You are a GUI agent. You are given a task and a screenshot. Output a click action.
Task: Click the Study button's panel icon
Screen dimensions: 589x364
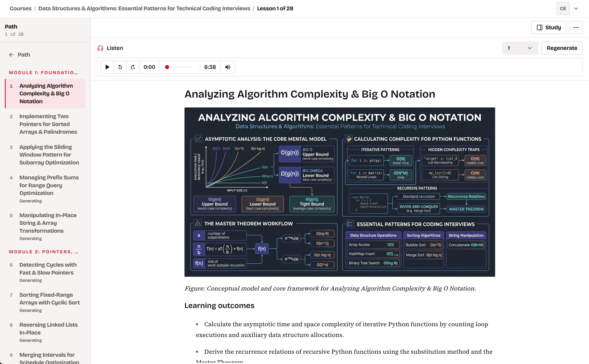pos(540,27)
